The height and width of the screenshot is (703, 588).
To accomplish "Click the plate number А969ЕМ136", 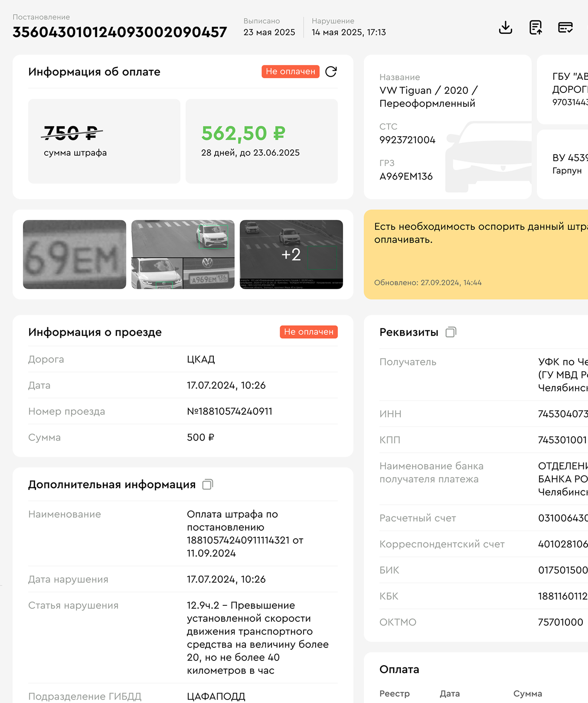I will tap(406, 176).
